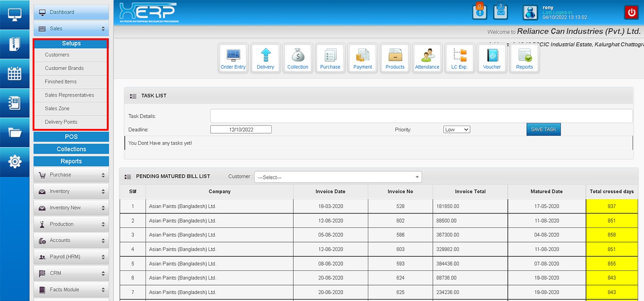Click the Voucher shortcut icon

coord(492,58)
